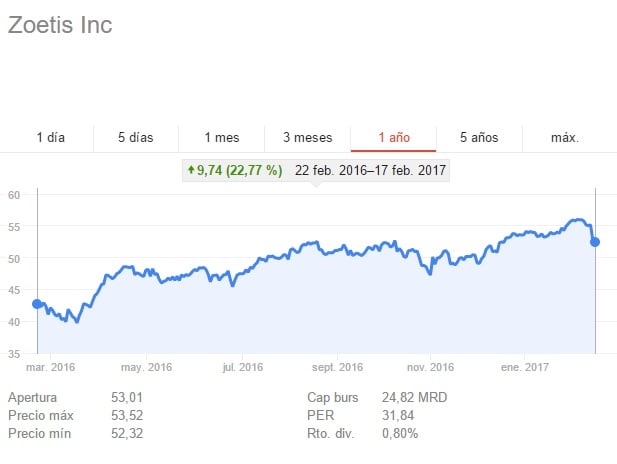Switch to the 1 día tab

tap(50, 137)
